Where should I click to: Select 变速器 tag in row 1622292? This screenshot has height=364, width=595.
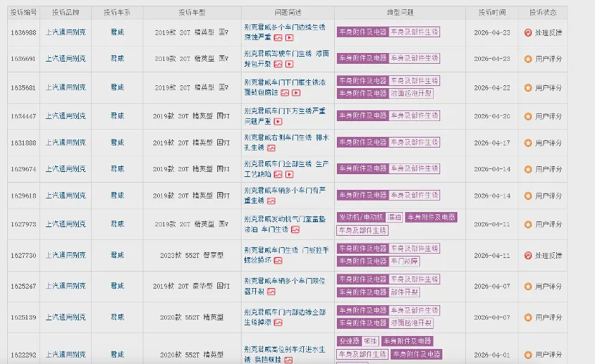coord(349,341)
